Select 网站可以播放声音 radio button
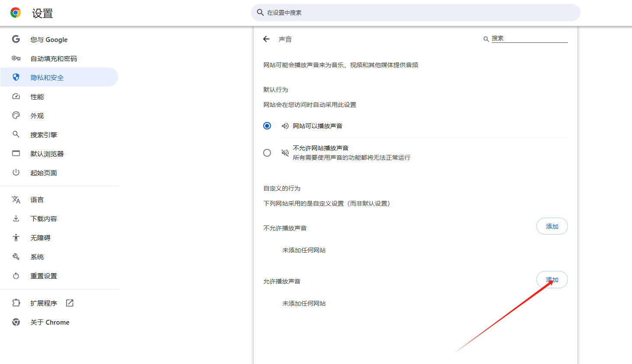 (x=267, y=126)
